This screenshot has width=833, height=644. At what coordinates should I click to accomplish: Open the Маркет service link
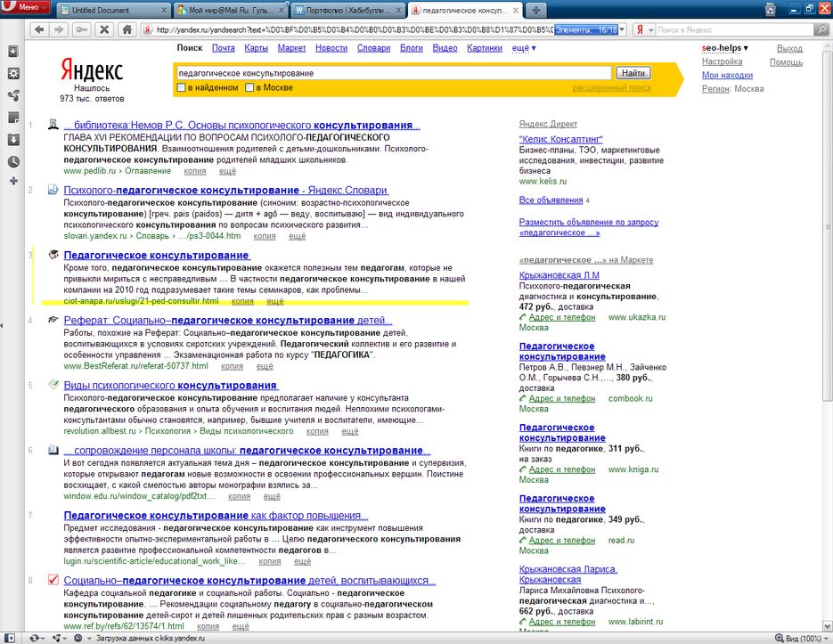click(x=291, y=48)
